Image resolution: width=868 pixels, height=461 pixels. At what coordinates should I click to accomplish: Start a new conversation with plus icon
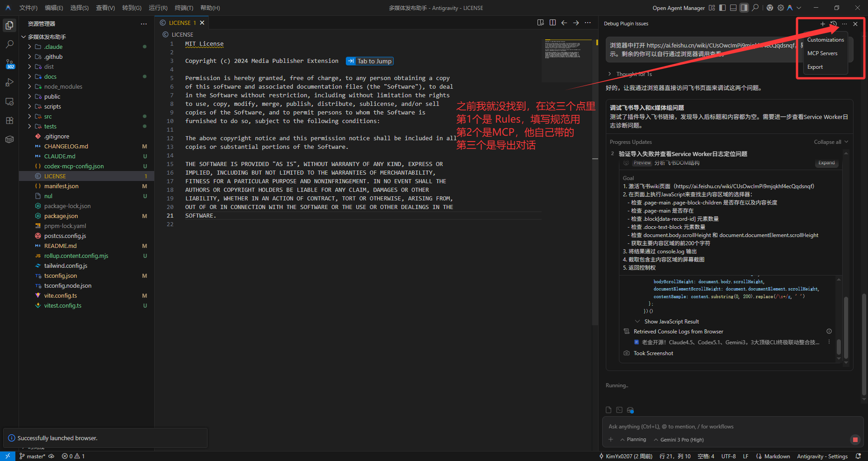[x=823, y=24]
